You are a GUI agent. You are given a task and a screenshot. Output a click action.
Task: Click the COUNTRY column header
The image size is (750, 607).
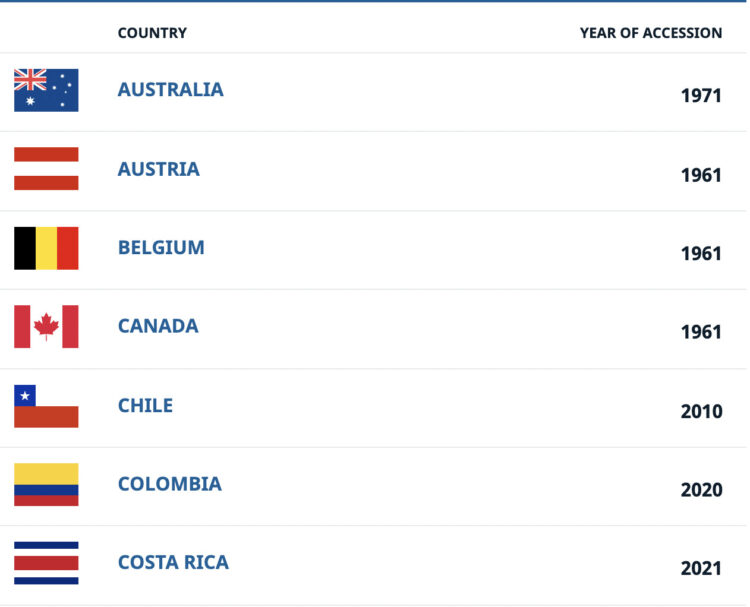click(152, 33)
